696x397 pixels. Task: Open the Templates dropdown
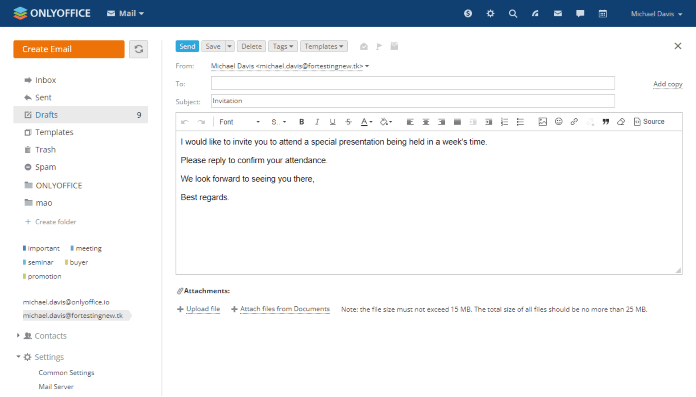[324, 46]
